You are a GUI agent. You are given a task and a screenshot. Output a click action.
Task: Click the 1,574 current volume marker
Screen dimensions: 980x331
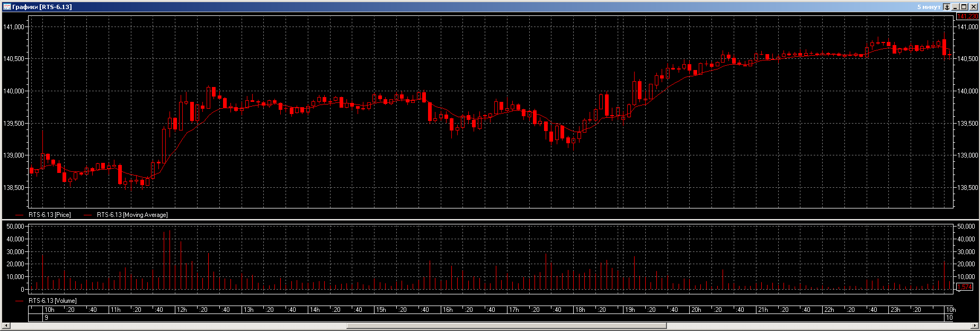[x=965, y=287]
